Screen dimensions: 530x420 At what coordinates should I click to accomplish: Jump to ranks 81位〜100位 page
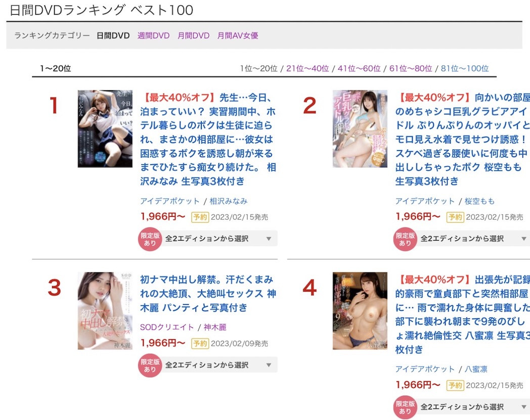[x=465, y=69]
